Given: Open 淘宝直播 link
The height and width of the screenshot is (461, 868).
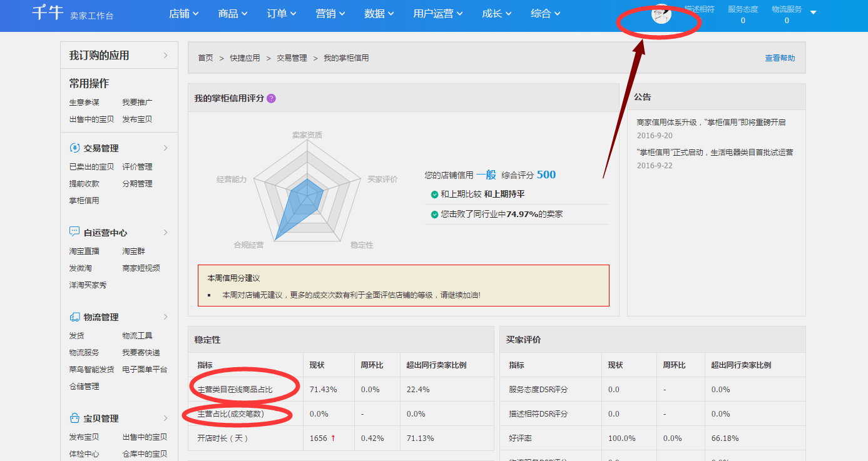Looking at the screenshot, I should pyautogui.click(x=84, y=251).
